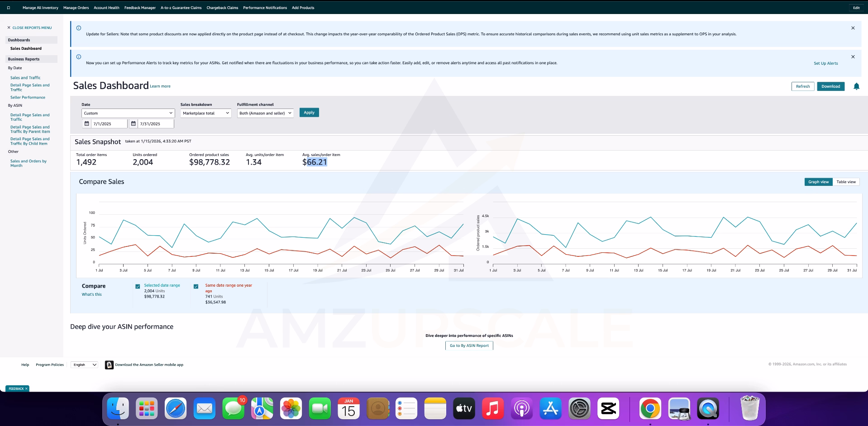Click the start date 7/1/2025 field
This screenshot has width=868, height=426.
[109, 123]
